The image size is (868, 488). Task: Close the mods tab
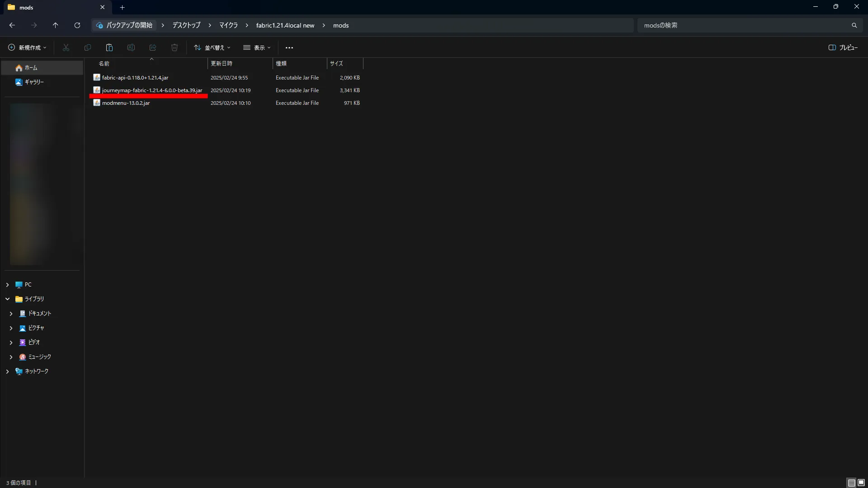[102, 7]
